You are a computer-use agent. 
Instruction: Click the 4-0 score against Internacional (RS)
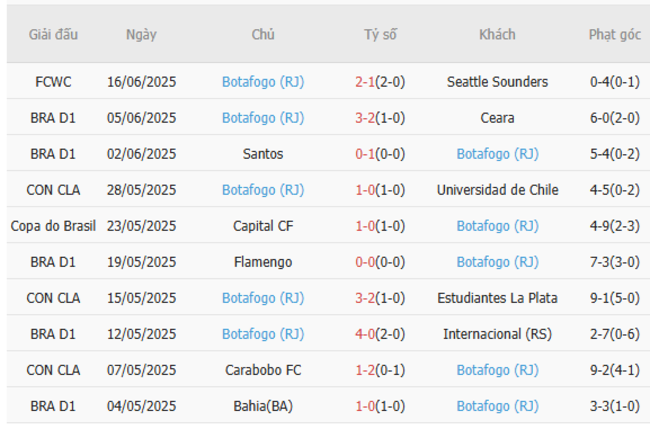tap(367, 334)
